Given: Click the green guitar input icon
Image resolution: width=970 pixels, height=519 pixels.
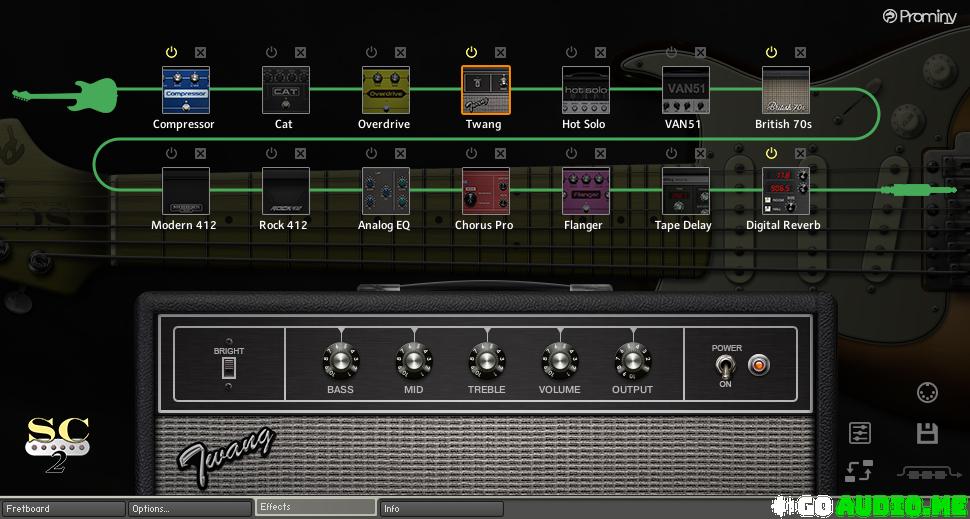Looking at the screenshot, I should (x=65, y=95).
